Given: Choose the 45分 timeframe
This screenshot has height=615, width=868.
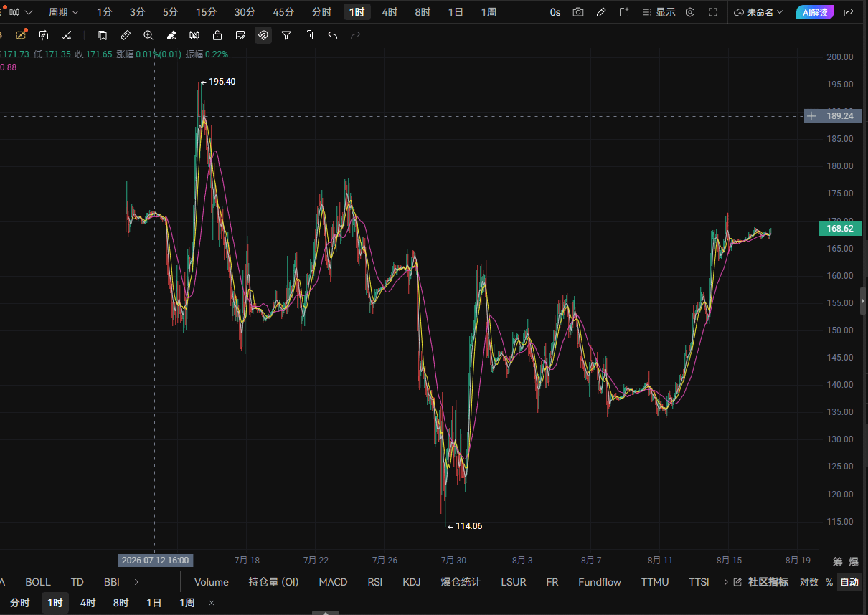Looking at the screenshot, I should (x=283, y=12).
